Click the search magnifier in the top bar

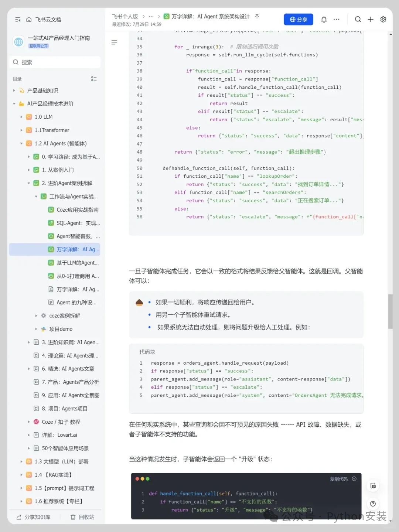tap(358, 20)
